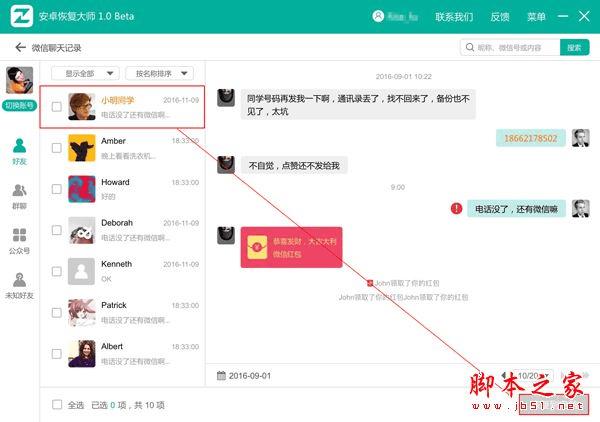Tick the checkbox for Patrick
Screen dimensions: 600x422
(56, 313)
